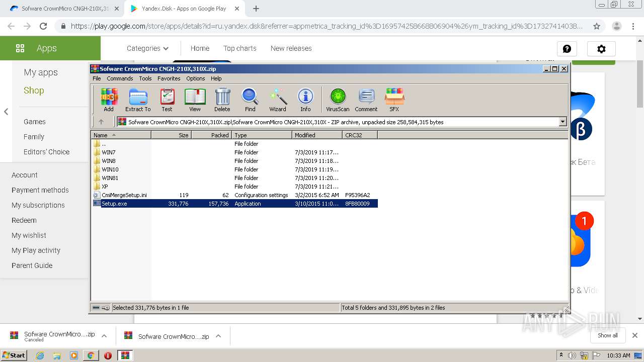Viewport: 644px width, 362px height.
Task: Open My wishlist link
Action: pos(29,235)
